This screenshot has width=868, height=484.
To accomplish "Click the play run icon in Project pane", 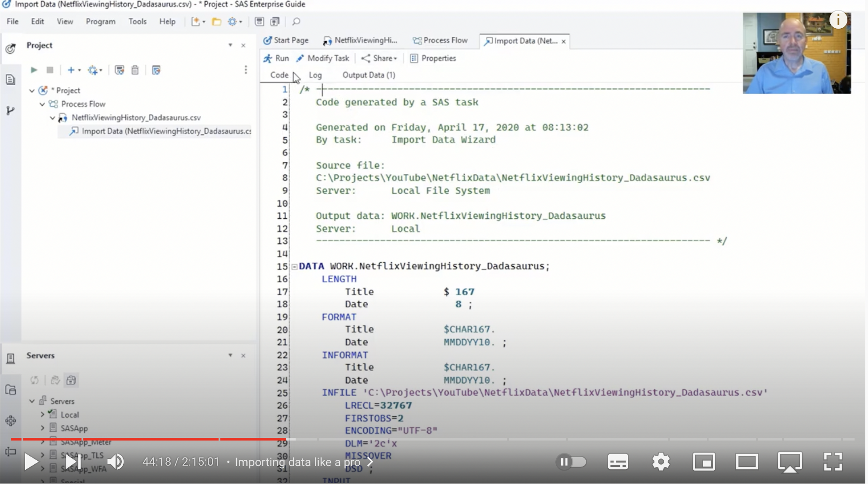I will pyautogui.click(x=34, y=70).
